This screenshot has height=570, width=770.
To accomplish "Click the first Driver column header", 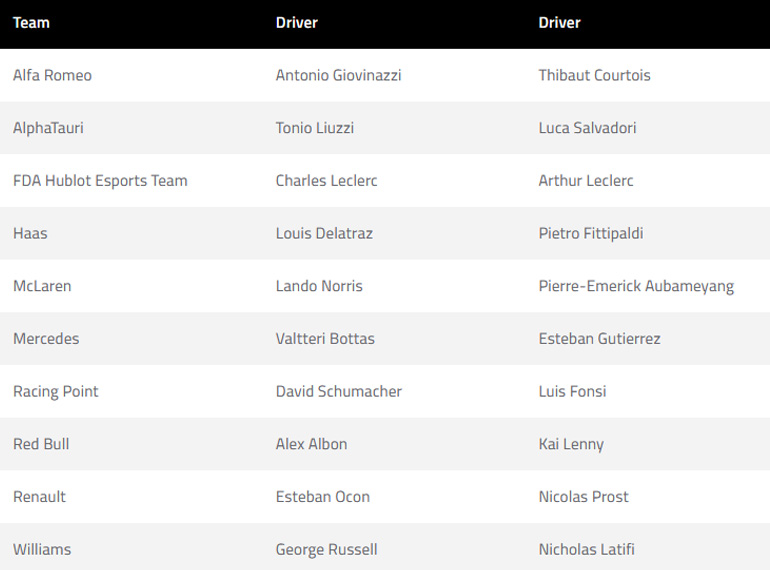I will 296,23.
